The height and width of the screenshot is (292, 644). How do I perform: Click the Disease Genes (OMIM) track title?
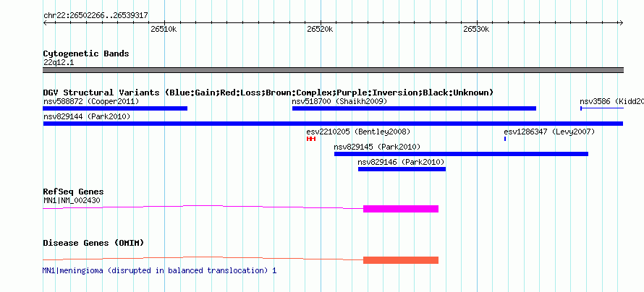93,243
